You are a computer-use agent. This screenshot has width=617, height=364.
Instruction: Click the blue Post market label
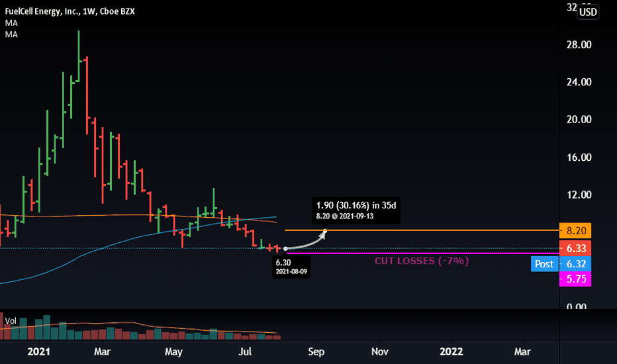pyautogui.click(x=545, y=263)
